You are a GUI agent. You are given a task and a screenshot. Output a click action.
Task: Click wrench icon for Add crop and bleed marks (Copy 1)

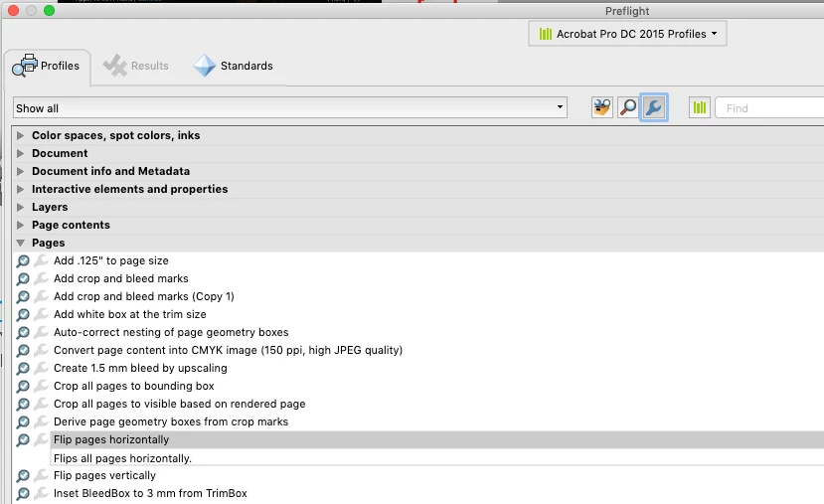(41, 296)
